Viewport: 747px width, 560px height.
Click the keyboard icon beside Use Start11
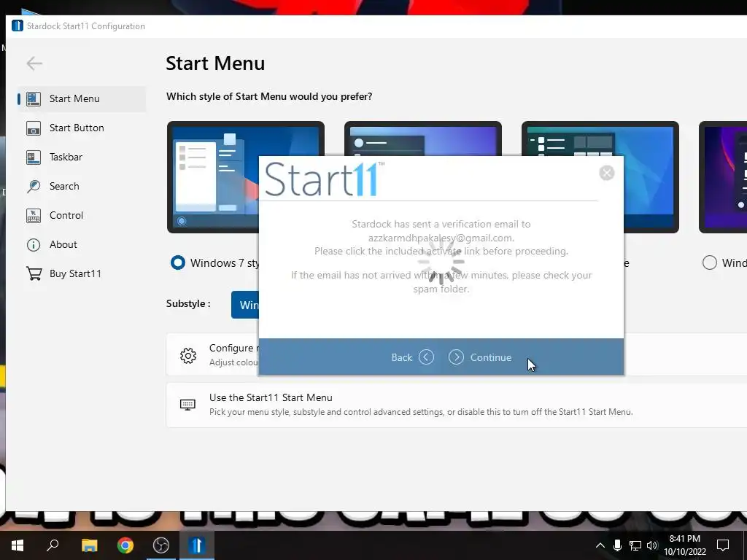187,405
